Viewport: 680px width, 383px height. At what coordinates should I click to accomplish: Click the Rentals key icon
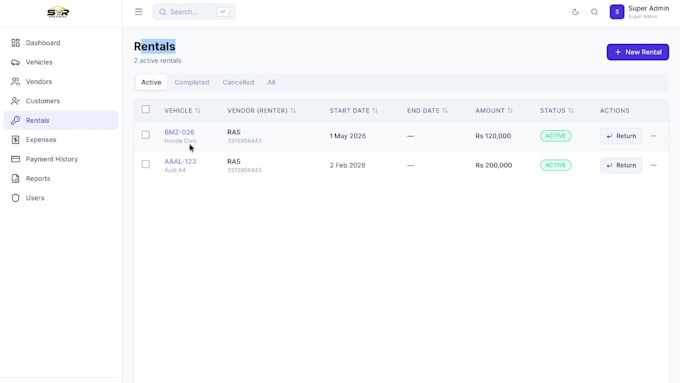click(x=16, y=120)
